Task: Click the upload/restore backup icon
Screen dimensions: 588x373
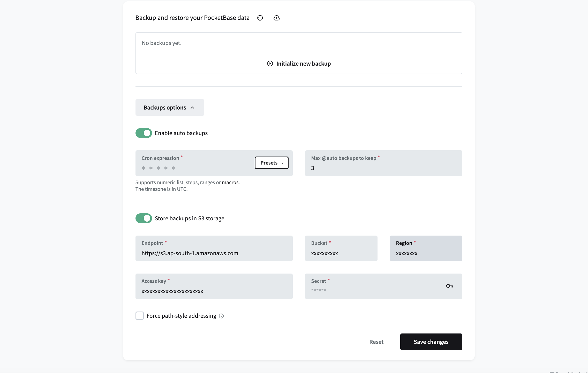Action: coord(276,18)
